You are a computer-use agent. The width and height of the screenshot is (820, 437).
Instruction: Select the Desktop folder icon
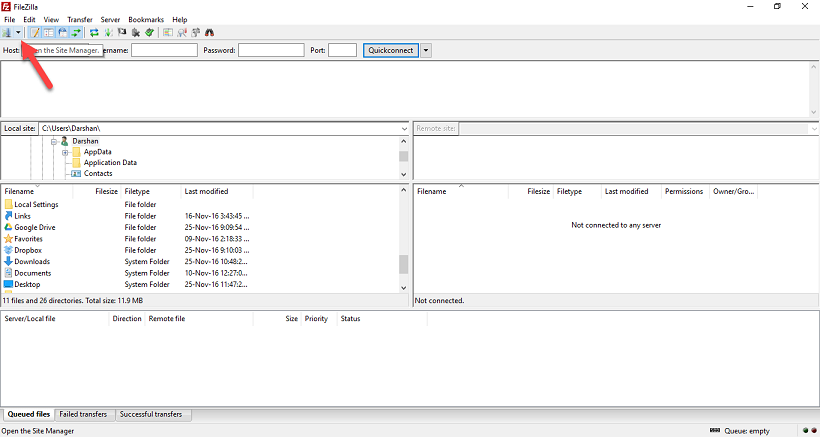point(8,284)
